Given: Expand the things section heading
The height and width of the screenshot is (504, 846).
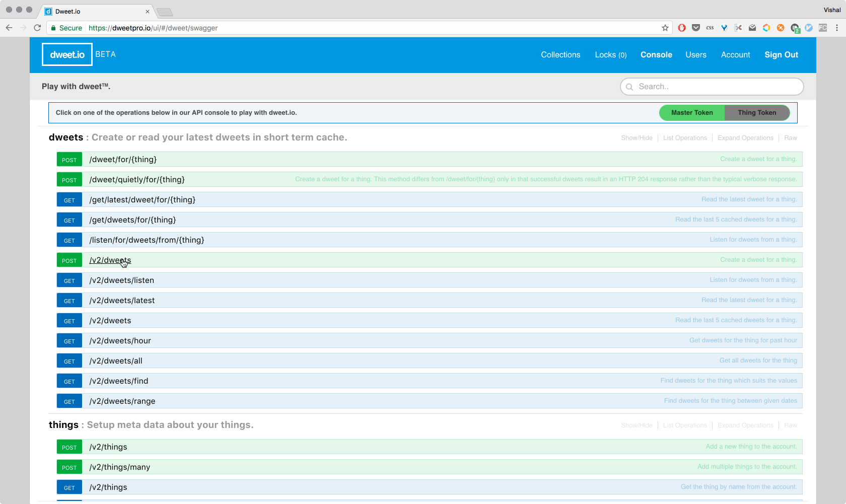Looking at the screenshot, I should 63,425.
